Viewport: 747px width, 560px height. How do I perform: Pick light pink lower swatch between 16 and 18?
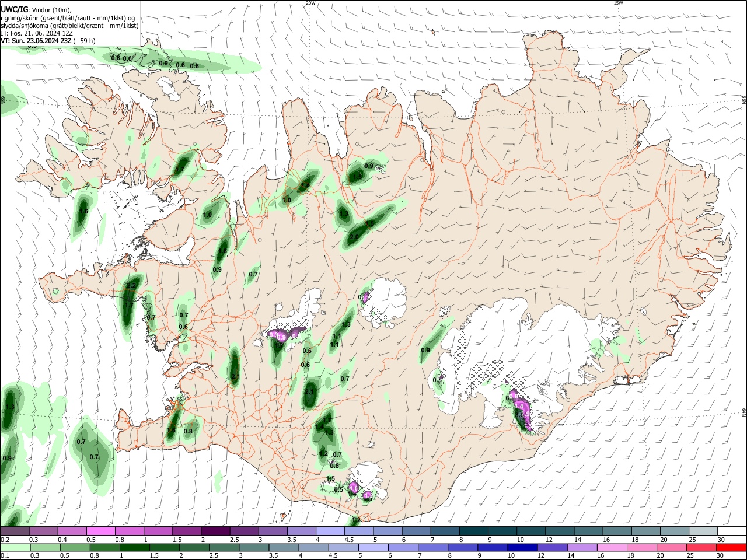tap(612, 547)
